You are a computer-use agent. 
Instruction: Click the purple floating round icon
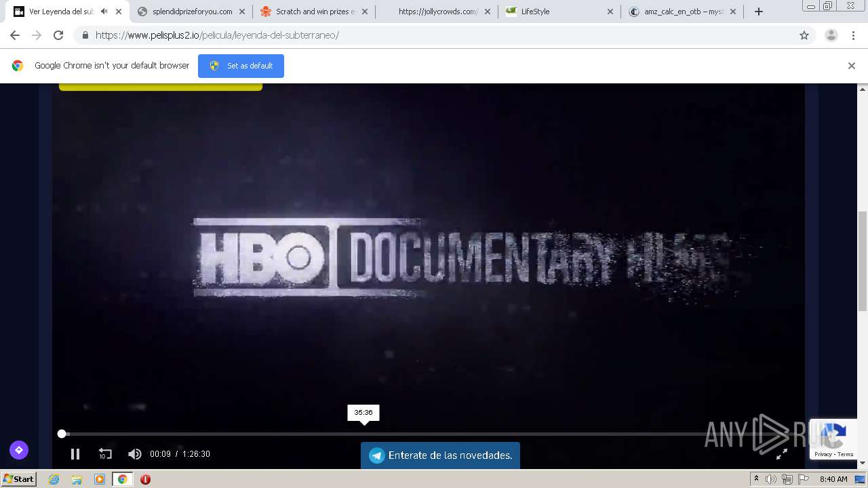tap(19, 449)
